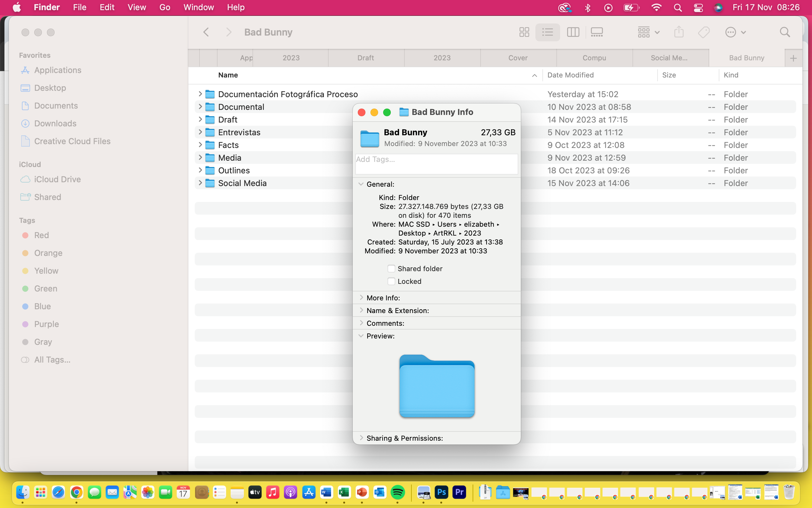Open Photoshop from the Dock

(x=441, y=492)
